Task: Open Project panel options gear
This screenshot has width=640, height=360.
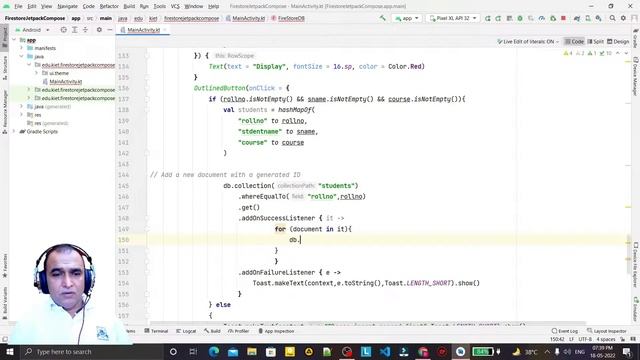Action: click(x=99, y=30)
